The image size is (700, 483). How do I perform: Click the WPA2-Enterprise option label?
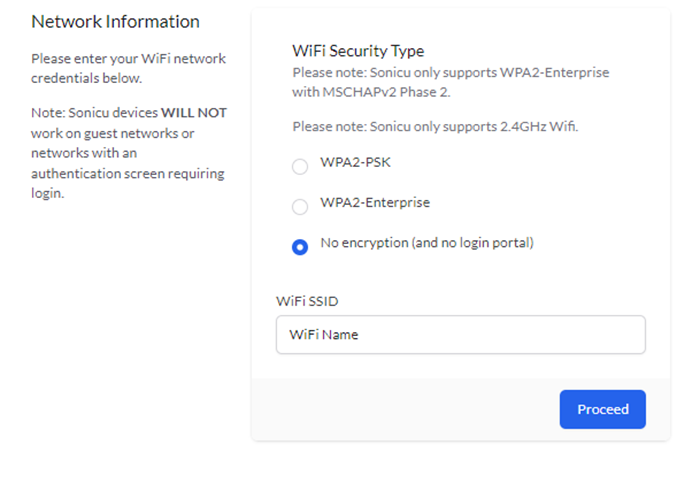tap(374, 203)
